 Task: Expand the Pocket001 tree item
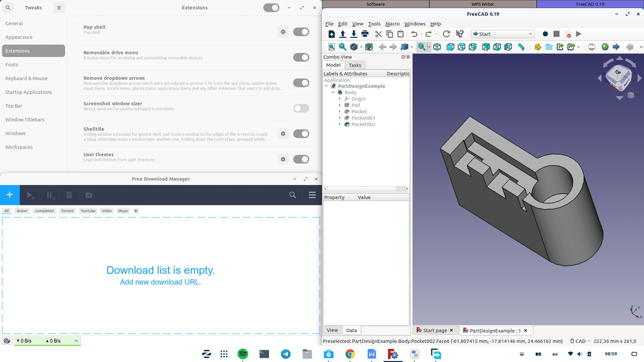[340, 118]
